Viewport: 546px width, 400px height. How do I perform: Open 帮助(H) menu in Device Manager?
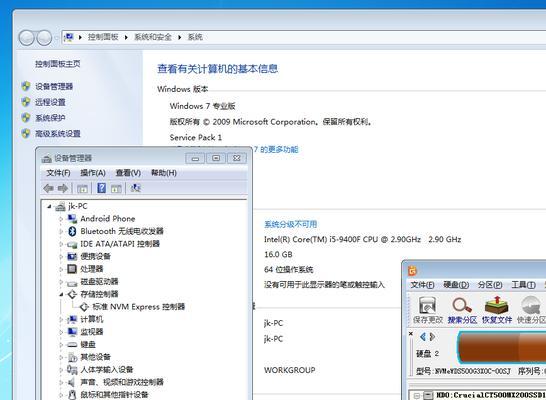tap(164, 173)
